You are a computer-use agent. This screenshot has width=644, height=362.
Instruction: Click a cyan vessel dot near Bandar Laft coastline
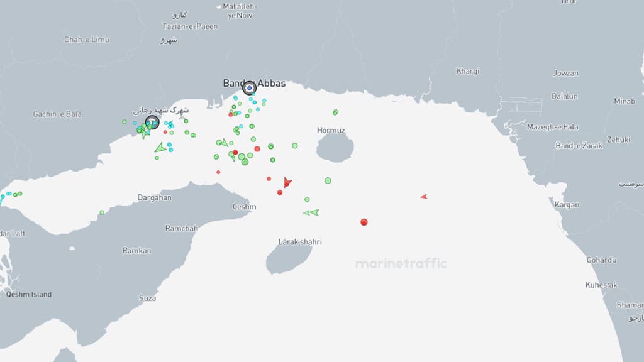[x=8, y=193]
